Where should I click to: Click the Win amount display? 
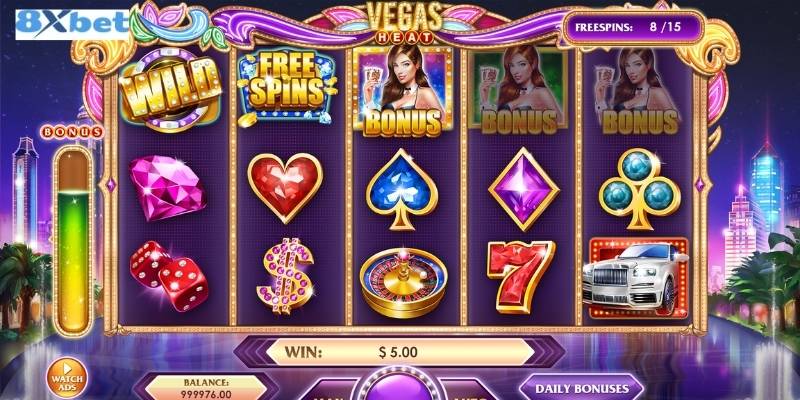tap(400, 352)
